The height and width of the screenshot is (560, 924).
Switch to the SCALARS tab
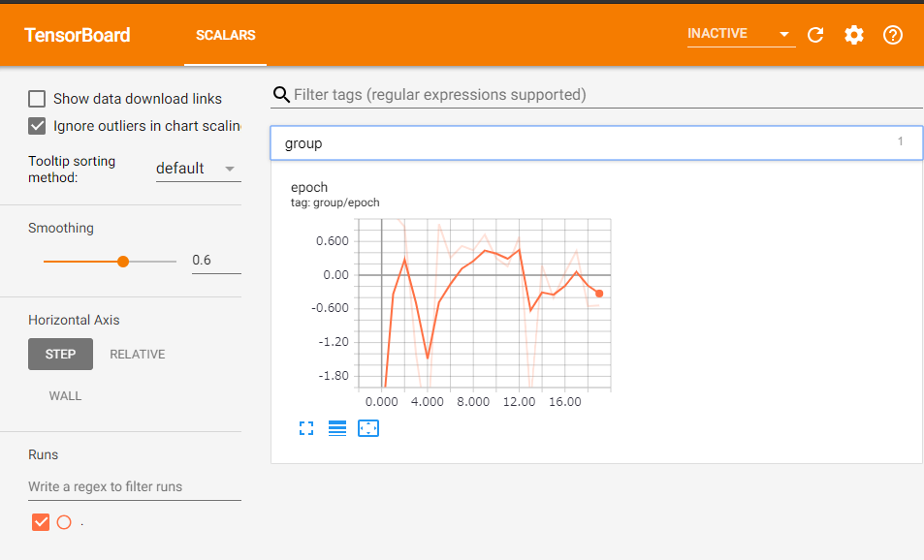tap(225, 35)
